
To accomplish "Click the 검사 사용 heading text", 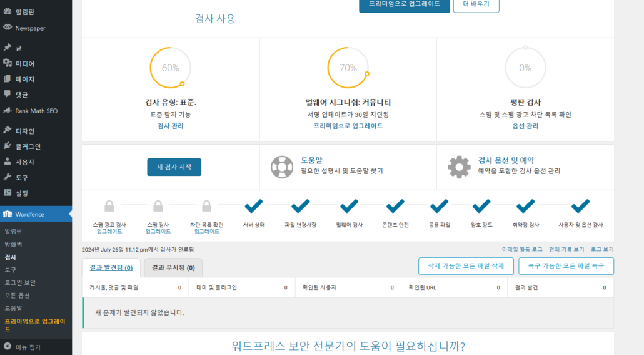I will 215,19.
